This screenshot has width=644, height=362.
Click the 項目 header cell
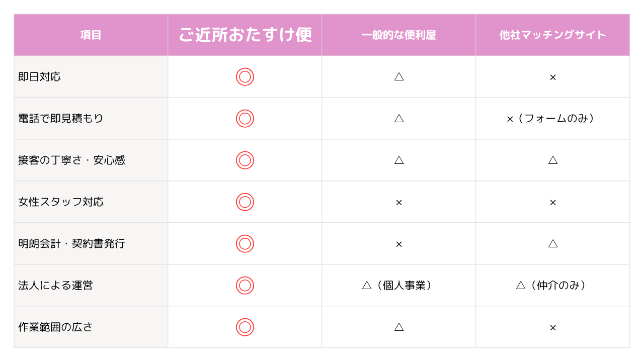(x=91, y=35)
